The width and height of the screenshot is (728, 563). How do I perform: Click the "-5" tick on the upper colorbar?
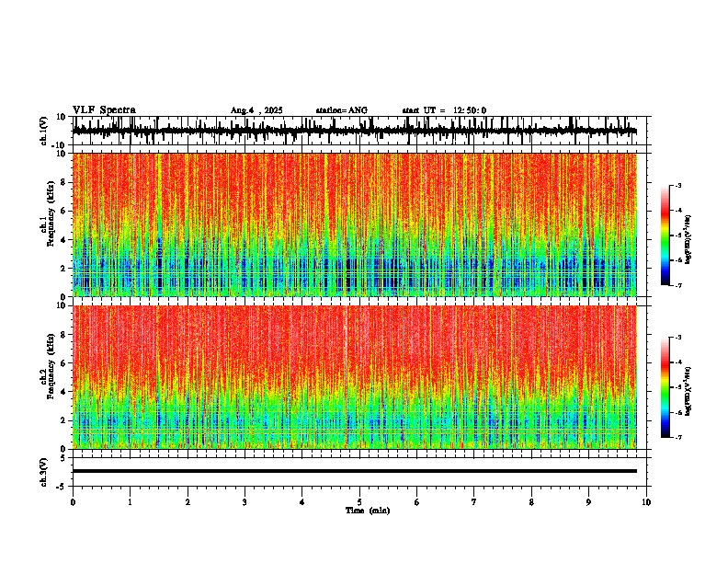678,236
